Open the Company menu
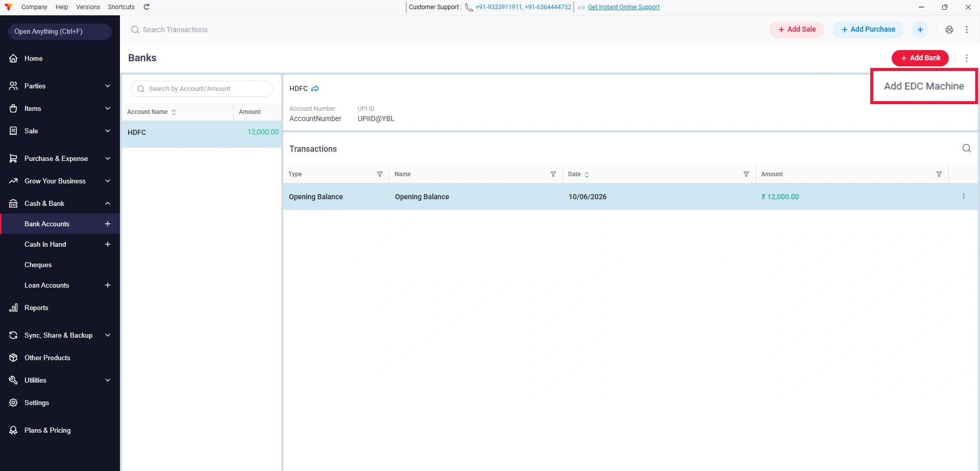This screenshot has width=980, height=471. (34, 7)
